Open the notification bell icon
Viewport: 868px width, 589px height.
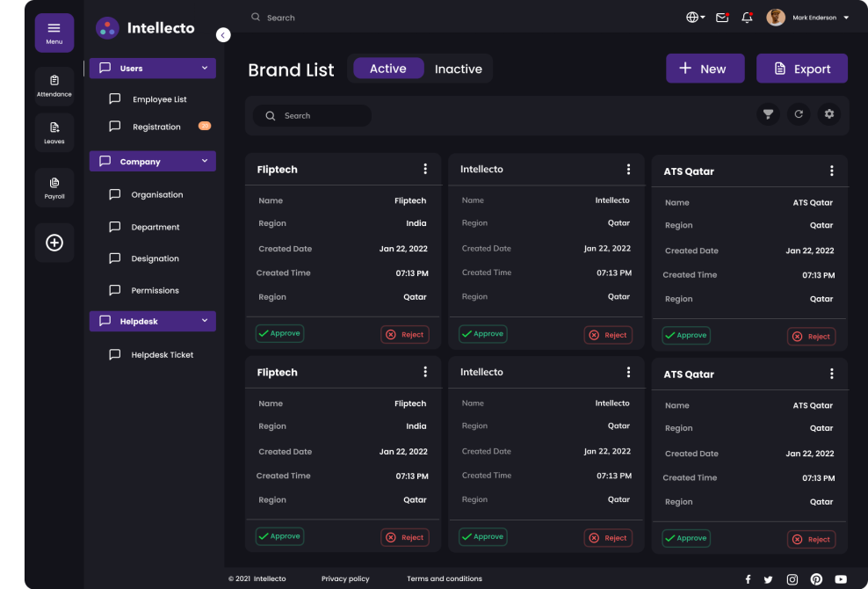[747, 18]
